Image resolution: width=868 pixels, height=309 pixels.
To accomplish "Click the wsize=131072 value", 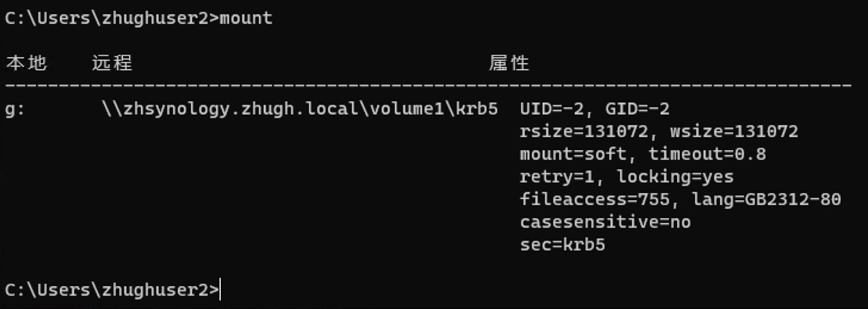I will (x=734, y=132).
